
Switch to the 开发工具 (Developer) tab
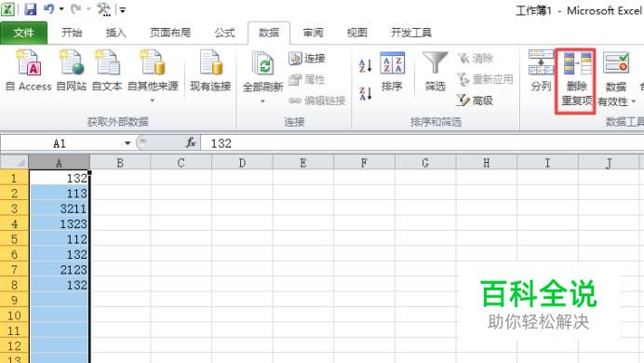click(411, 33)
